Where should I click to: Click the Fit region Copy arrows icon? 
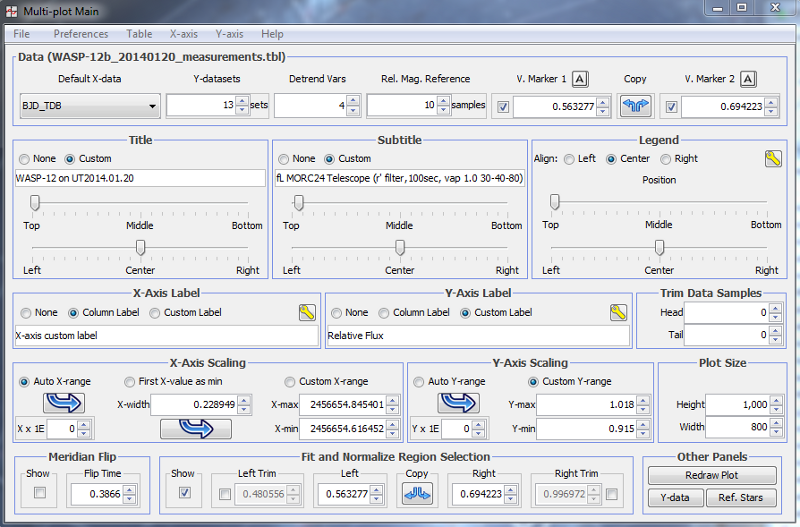point(417,493)
